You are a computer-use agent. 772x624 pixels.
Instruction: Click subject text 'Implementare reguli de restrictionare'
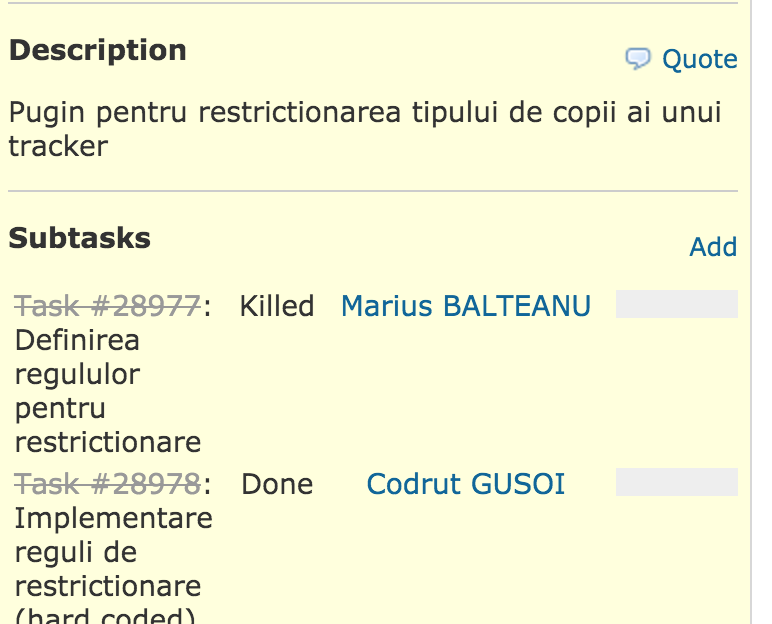pyautogui.click(x=113, y=552)
